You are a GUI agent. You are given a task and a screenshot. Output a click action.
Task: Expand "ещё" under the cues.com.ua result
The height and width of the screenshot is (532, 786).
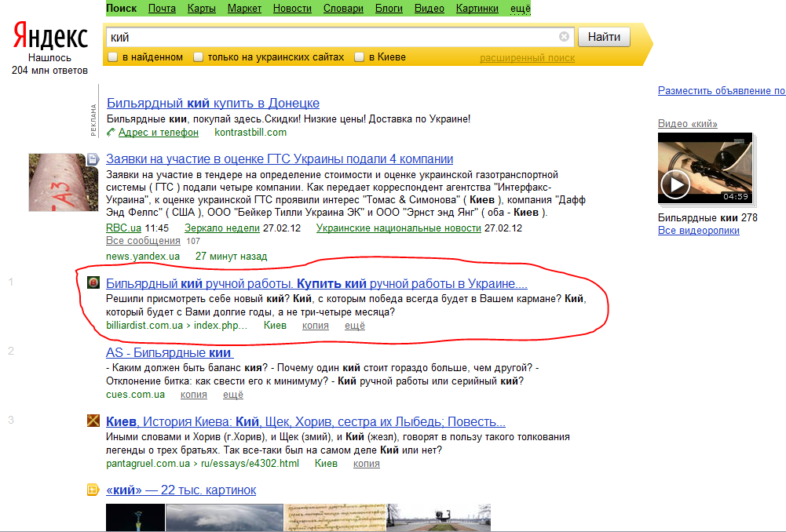click(x=233, y=395)
